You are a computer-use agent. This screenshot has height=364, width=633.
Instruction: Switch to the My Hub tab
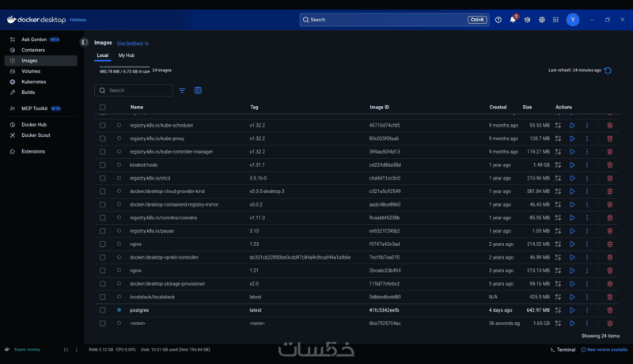[127, 55]
